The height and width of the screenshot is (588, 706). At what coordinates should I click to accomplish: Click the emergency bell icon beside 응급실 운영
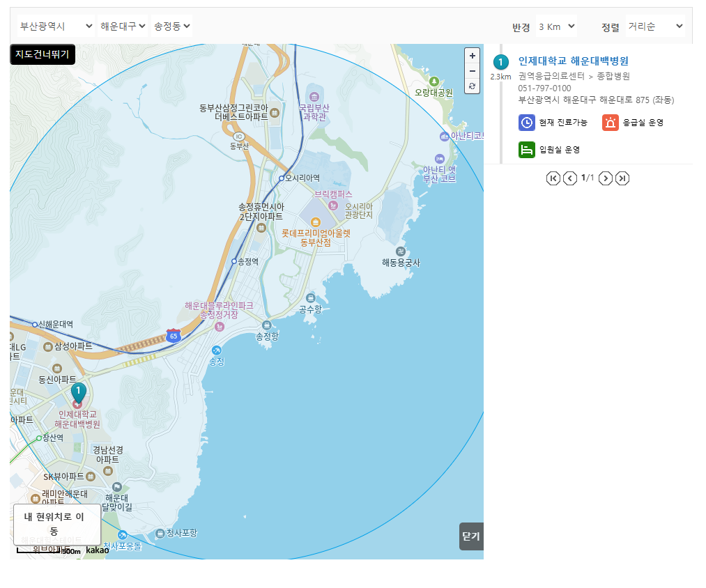coord(611,123)
